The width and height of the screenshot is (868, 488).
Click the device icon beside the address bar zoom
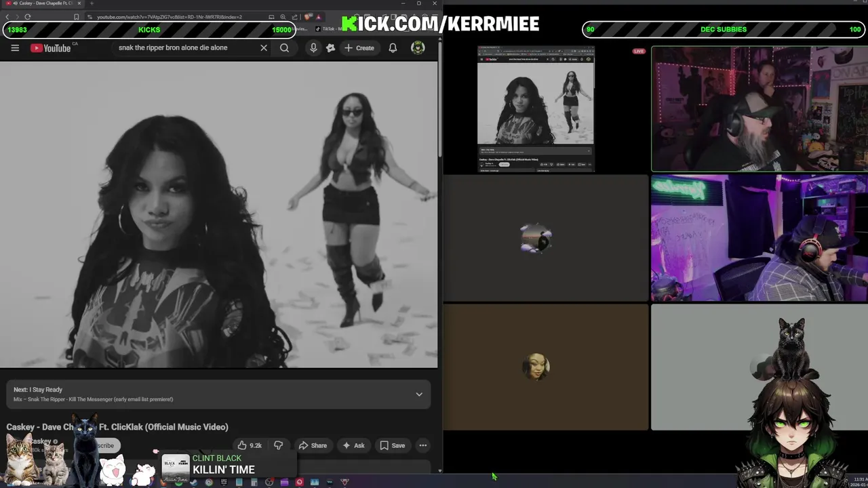[x=272, y=17]
